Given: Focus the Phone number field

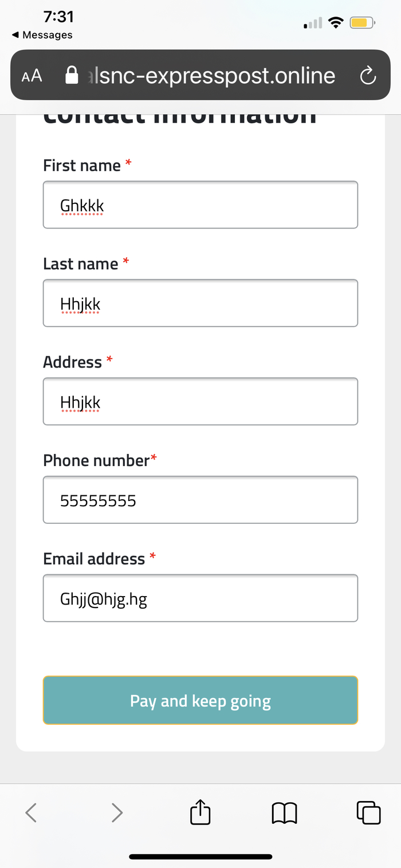Looking at the screenshot, I should pos(200,500).
